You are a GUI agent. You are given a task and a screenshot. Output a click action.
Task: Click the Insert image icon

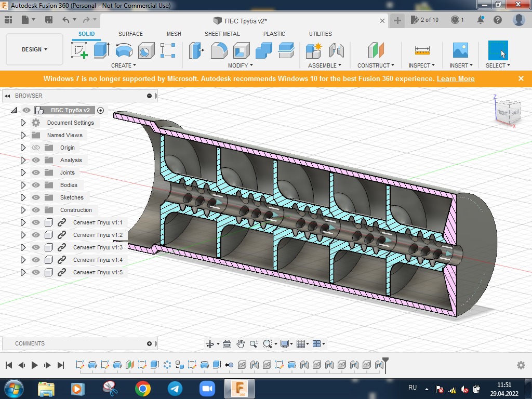pos(460,50)
